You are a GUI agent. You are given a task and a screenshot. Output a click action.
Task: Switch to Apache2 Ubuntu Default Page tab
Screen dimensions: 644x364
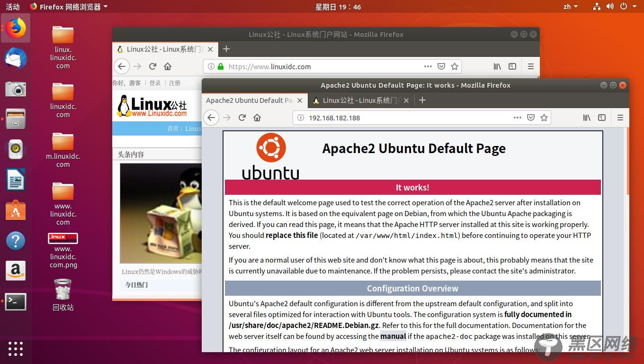[255, 100]
